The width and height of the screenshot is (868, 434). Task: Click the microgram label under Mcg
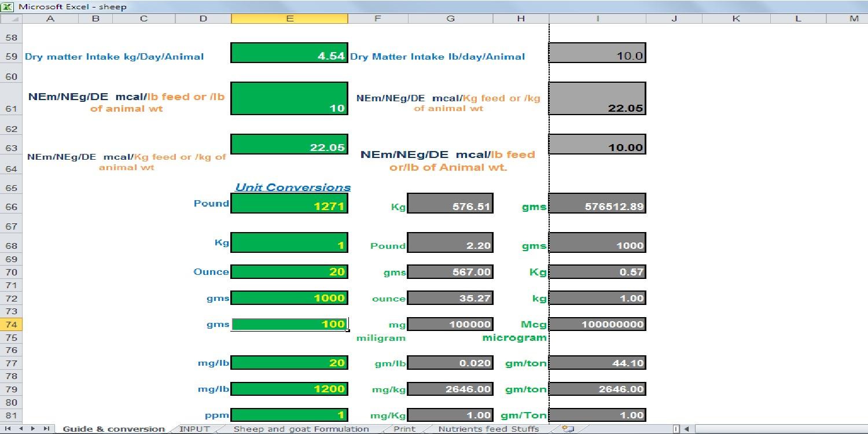click(x=514, y=337)
